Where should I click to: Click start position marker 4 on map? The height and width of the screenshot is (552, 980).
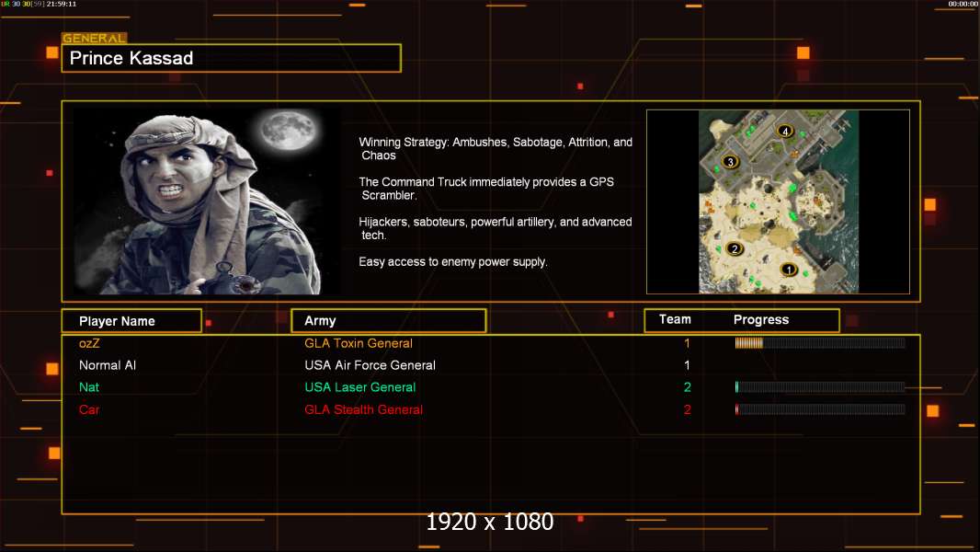tap(785, 131)
